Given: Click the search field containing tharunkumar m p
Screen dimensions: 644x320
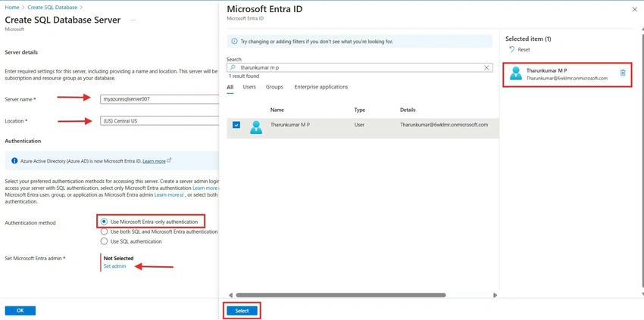Looking at the screenshot, I should [360, 67].
